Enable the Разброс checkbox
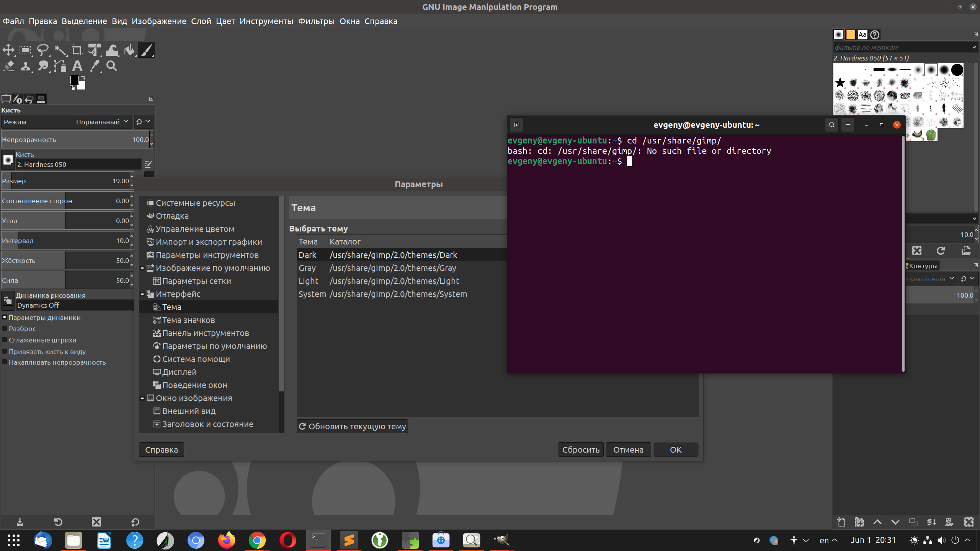 [x=5, y=328]
